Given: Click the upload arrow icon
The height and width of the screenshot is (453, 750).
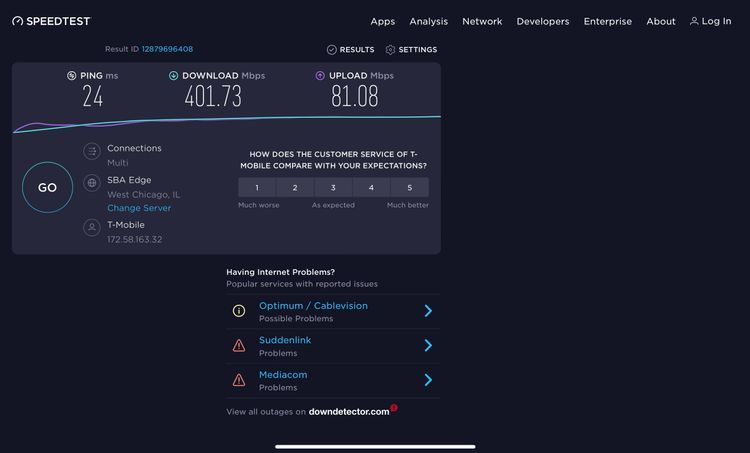Looking at the screenshot, I should pos(320,76).
